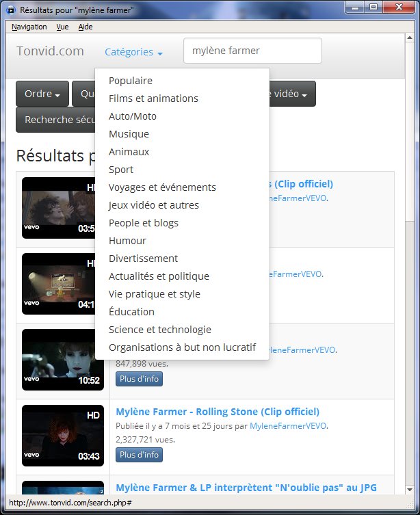420x515 pixels.
Task: Click the vertical scrollbar up arrow
Action: click(x=410, y=38)
